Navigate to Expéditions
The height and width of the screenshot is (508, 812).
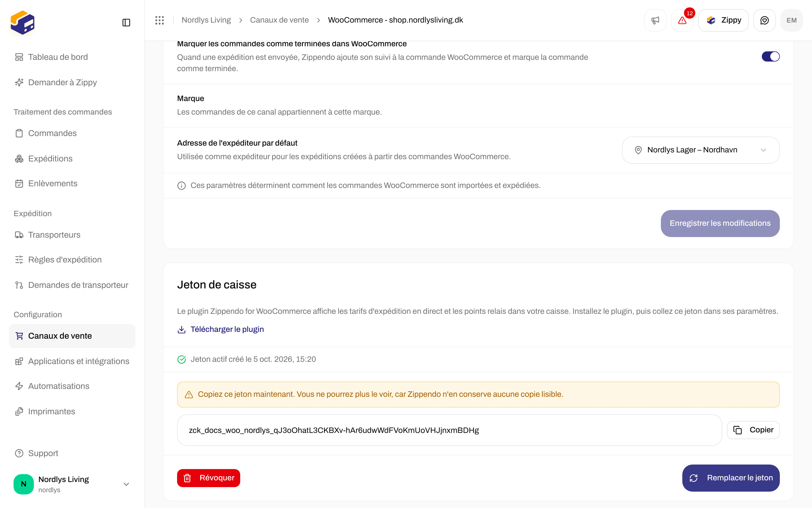point(72,159)
